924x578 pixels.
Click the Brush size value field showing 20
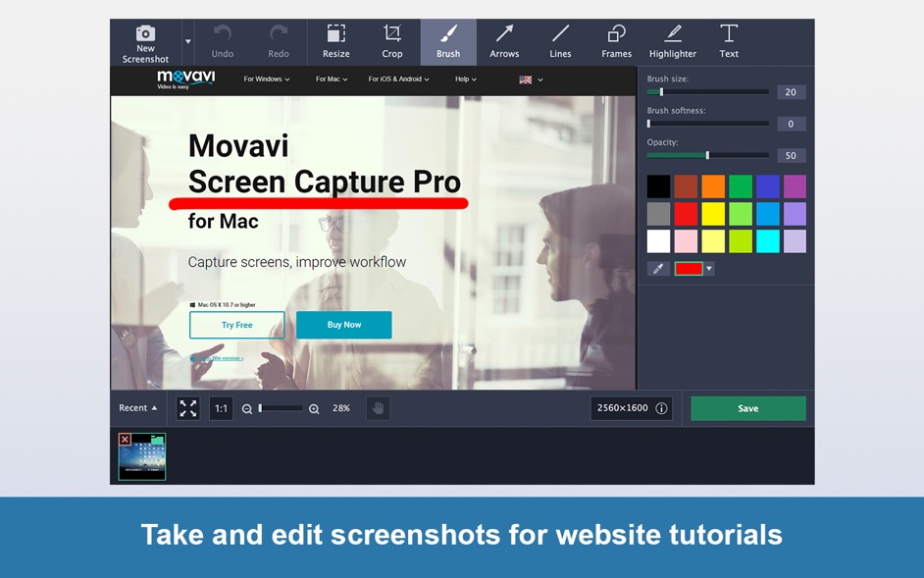pyautogui.click(x=791, y=92)
